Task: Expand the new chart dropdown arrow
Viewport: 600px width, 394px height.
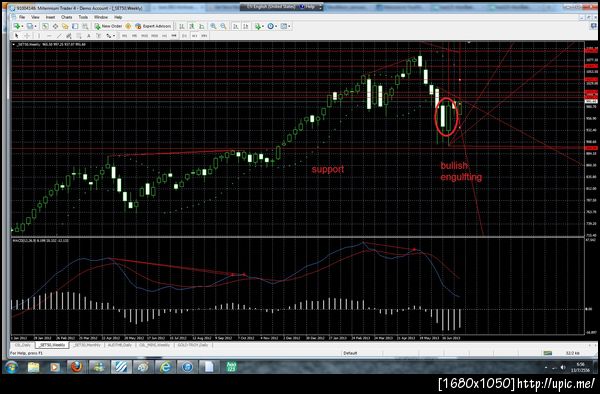Action: [23, 26]
